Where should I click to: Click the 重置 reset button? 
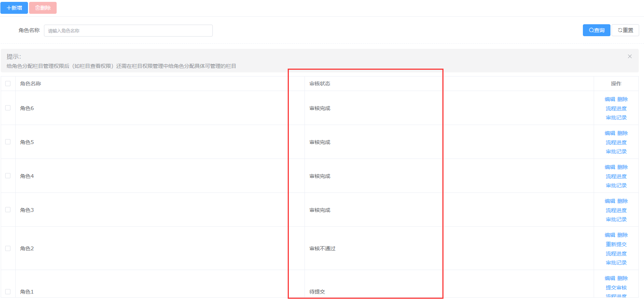click(625, 30)
